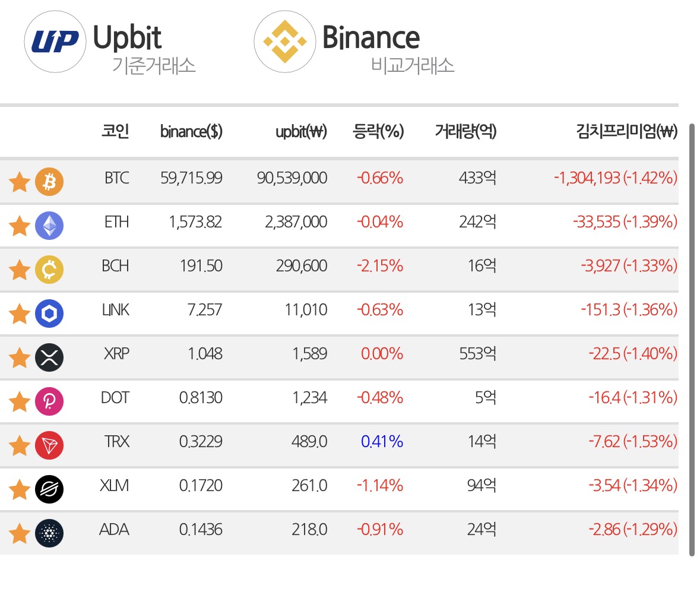Click the Stellar XLM coin icon
The width and height of the screenshot is (700, 595).
[x=49, y=489]
